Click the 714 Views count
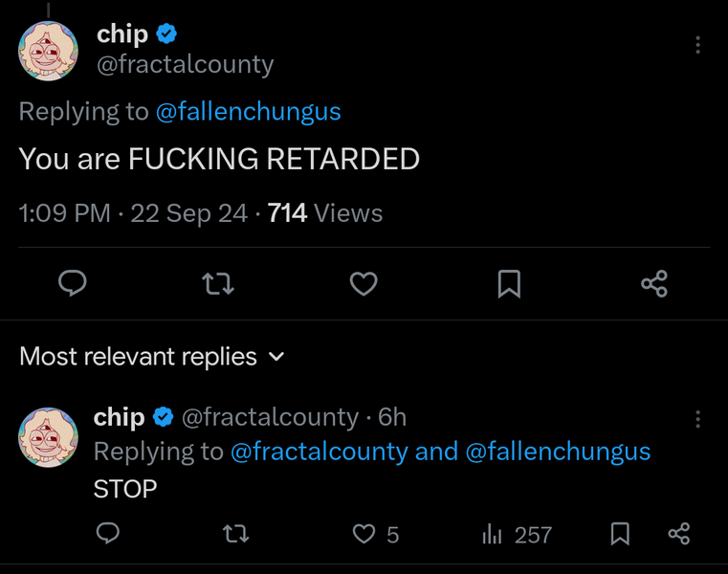 (x=325, y=213)
